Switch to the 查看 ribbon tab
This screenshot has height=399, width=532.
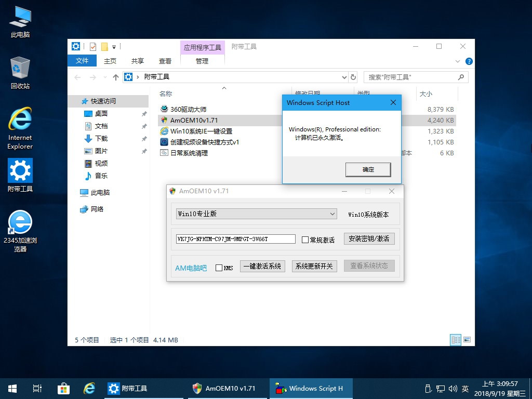[165, 61]
